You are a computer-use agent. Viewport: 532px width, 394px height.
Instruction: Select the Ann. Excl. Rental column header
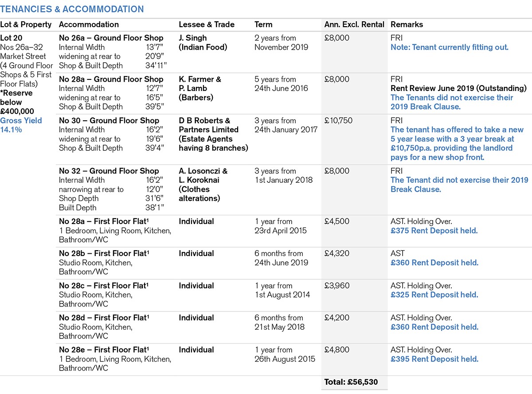tap(354, 24)
